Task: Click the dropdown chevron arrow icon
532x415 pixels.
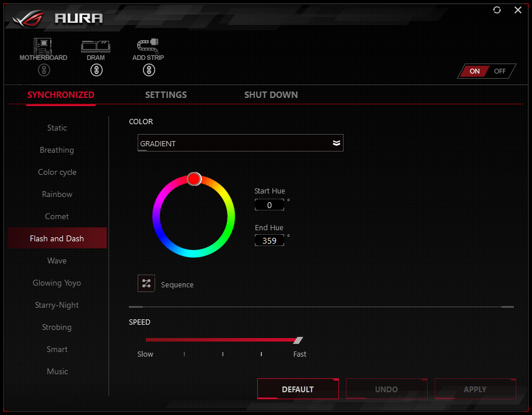Action: [x=336, y=143]
